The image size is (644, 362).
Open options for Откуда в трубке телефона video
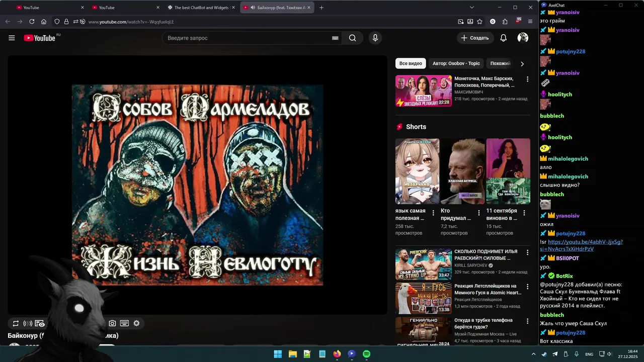527,321
